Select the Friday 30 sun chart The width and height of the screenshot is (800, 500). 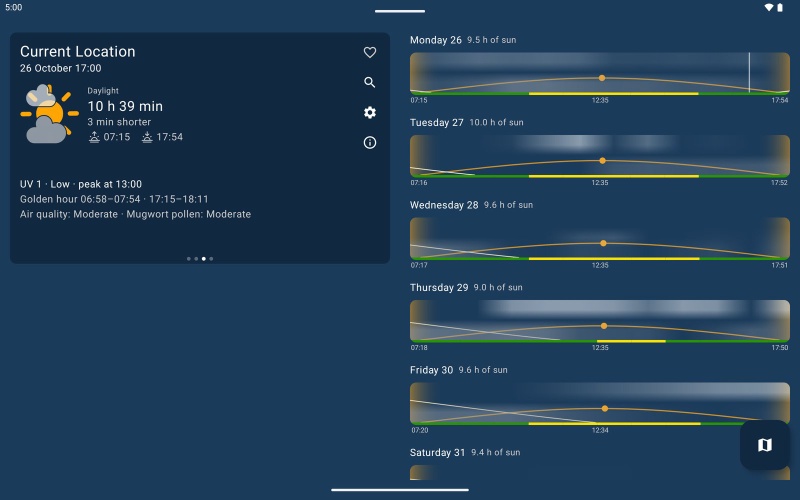tap(600, 404)
